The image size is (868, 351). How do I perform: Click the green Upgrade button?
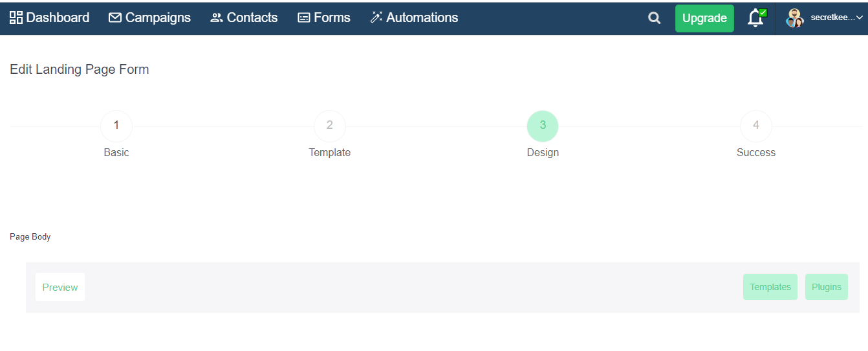point(704,18)
